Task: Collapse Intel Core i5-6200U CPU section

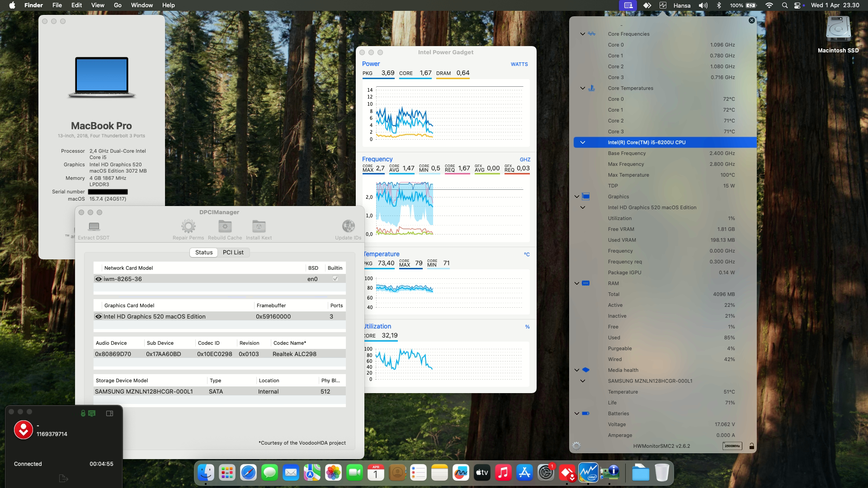Action: coord(583,142)
